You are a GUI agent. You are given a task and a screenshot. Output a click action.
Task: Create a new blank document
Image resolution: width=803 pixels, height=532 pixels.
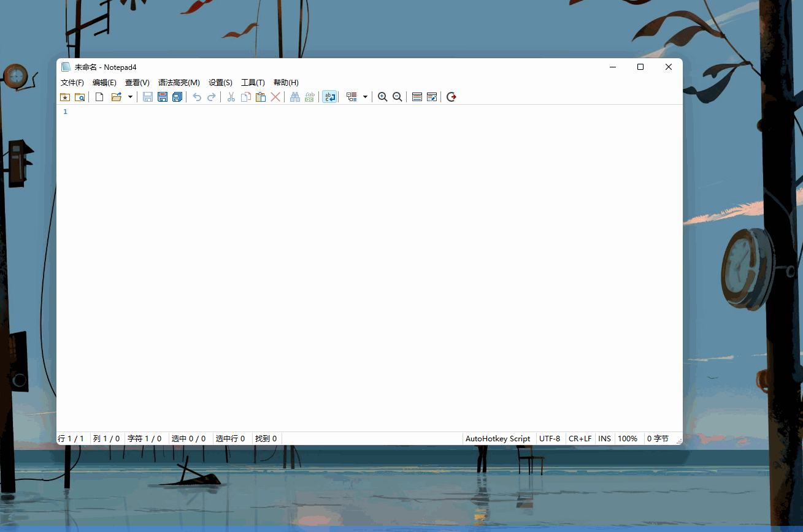[99, 97]
